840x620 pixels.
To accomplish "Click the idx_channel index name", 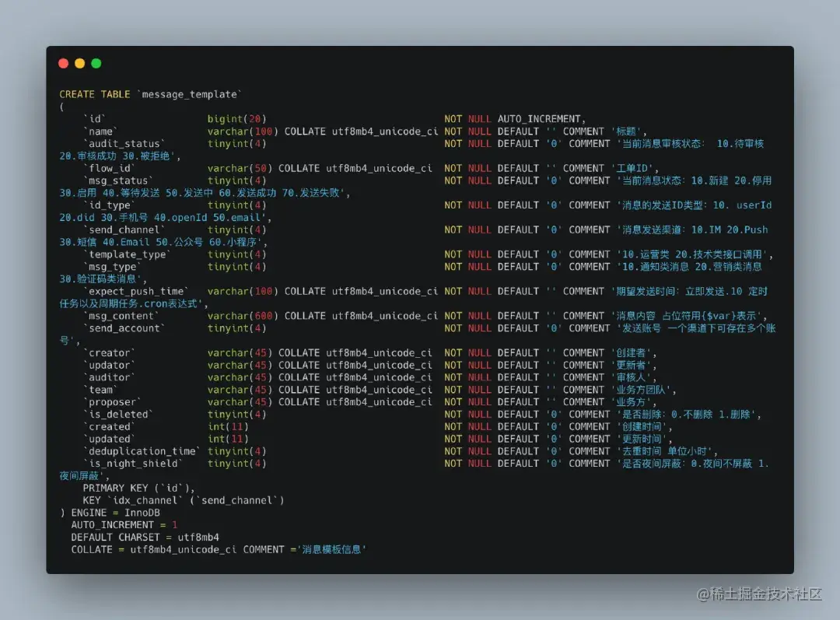I will (145, 500).
